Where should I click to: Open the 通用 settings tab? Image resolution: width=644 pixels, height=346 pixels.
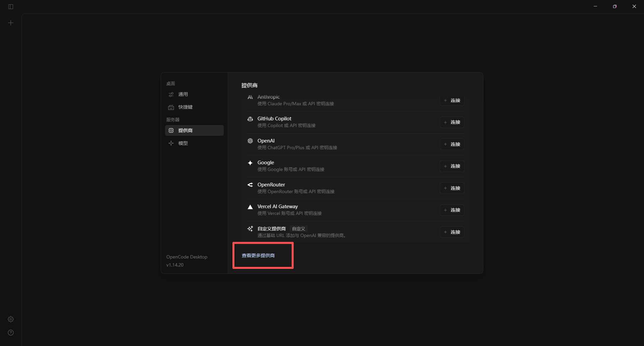(x=194, y=95)
